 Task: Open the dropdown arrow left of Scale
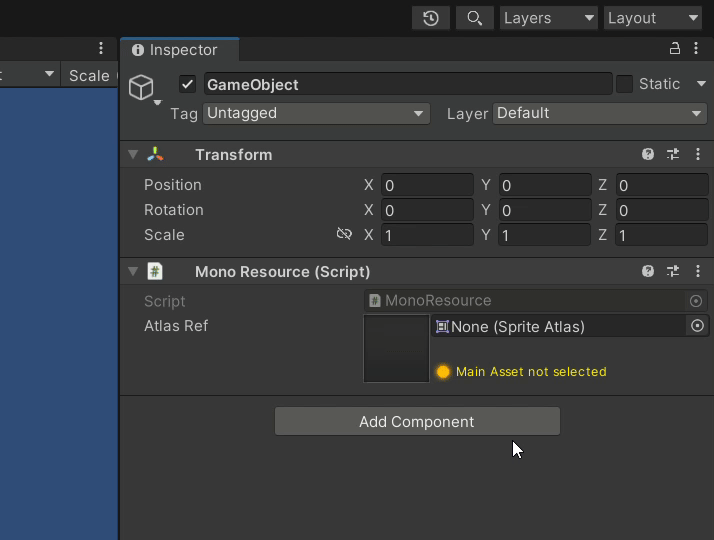click(x=49, y=74)
